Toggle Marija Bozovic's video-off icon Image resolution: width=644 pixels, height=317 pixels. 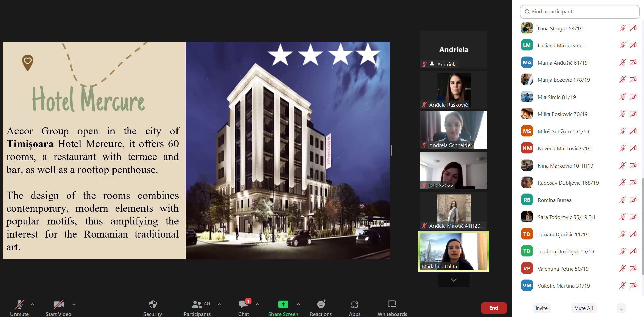coord(633,80)
